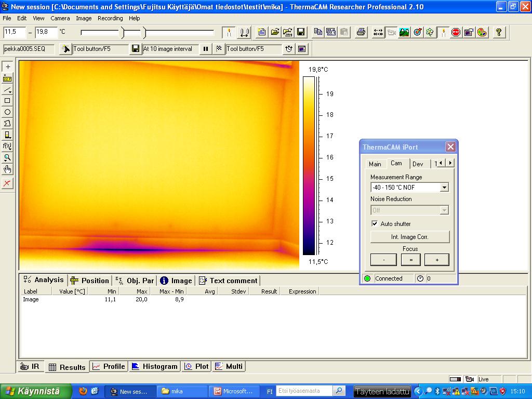
Task: Select the rectangle area tool
Action: 7,101
